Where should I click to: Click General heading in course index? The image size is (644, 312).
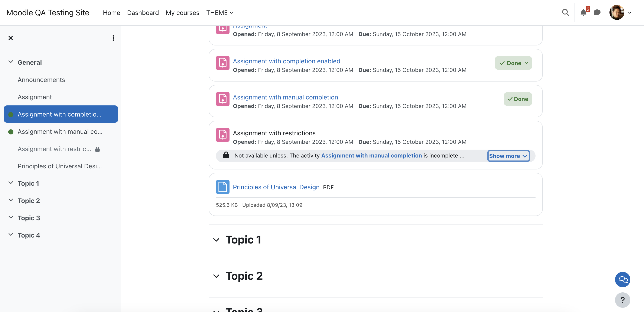29,62
